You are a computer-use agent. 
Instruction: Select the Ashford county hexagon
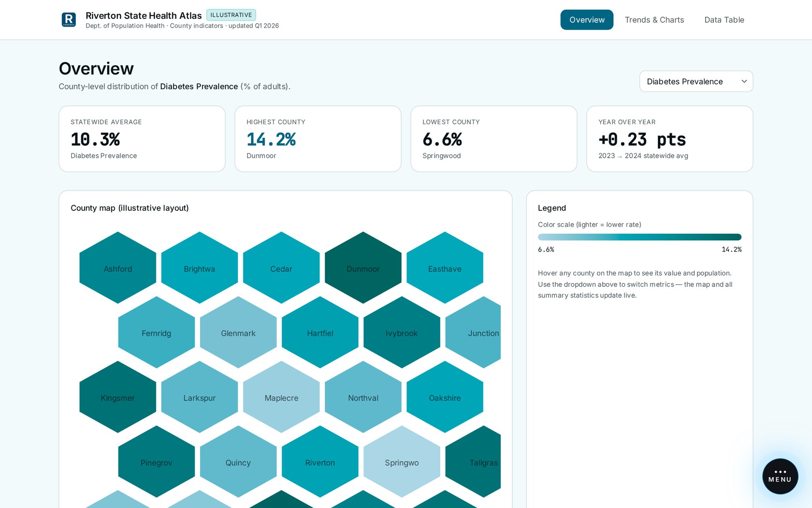pyautogui.click(x=118, y=268)
